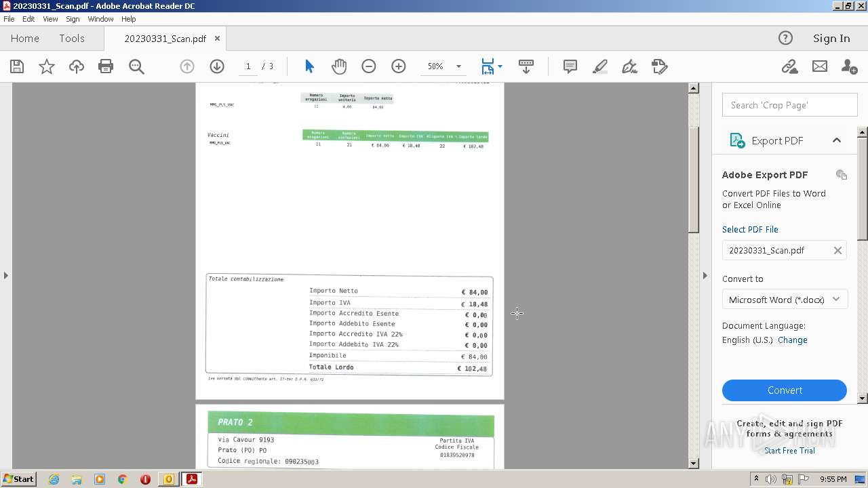Share with others person-plus icon
Viewport: 868px width, 488px height.
pos(849,66)
